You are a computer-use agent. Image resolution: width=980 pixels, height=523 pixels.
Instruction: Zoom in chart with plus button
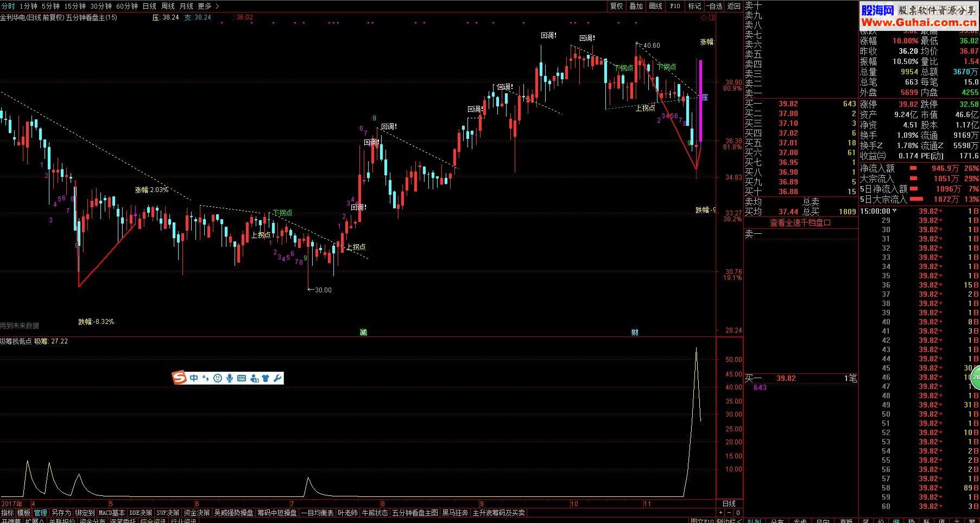720,513
